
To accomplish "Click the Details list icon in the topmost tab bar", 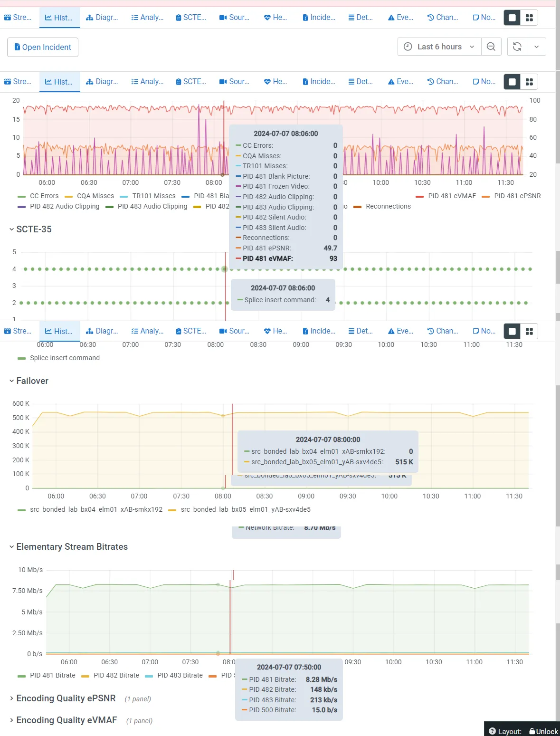I will point(351,18).
